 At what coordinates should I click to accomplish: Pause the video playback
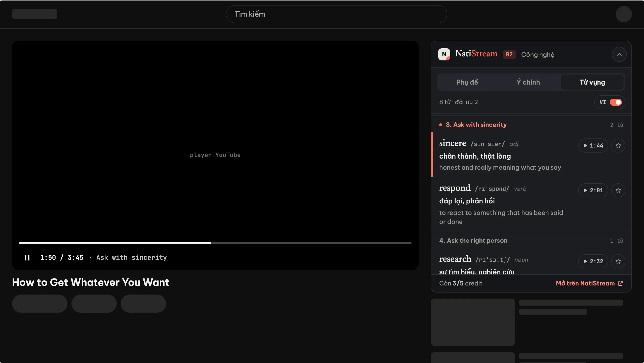tap(27, 258)
